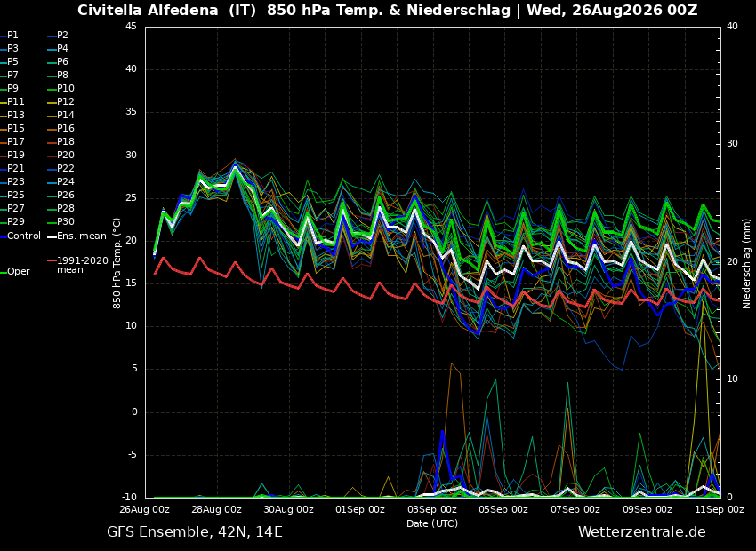Select the P15 legend entry
Screen dimensions: 756x551
(12, 128)
